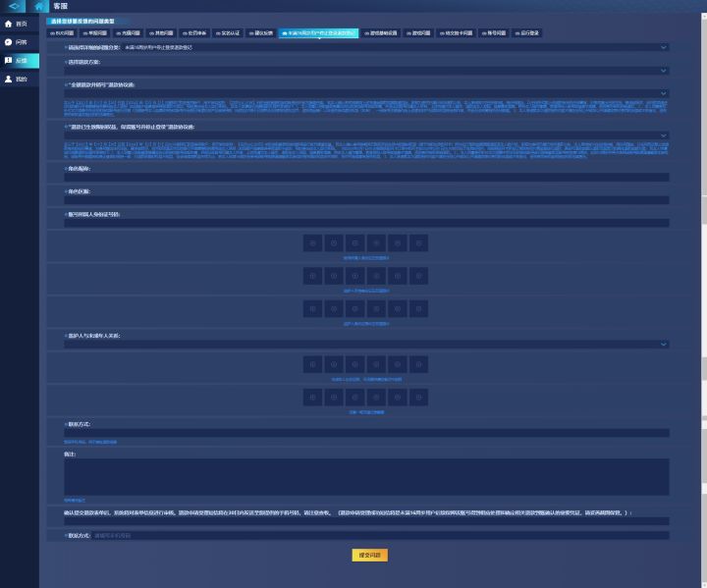This screenshot has height=588, width=707.
Task: Open 我的 profile icon in sidebar
Action: pyautogui.click(x=8, y=79)
